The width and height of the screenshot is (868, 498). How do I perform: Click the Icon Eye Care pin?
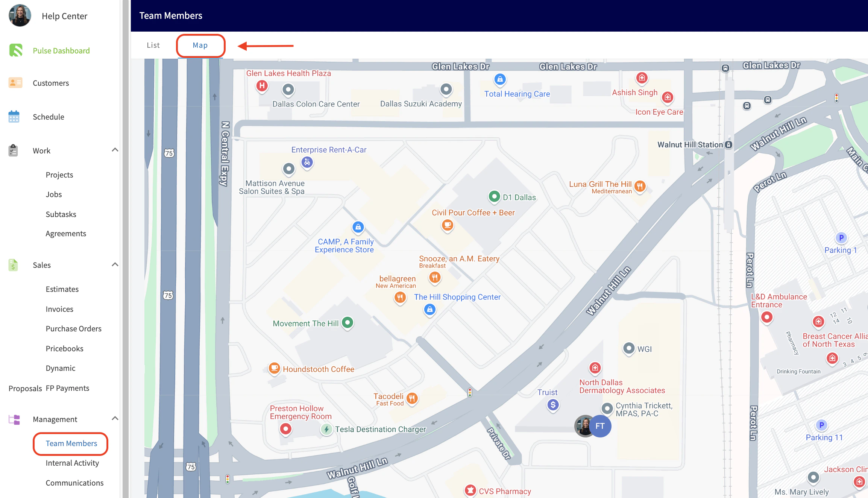click(x=668, y=98)
